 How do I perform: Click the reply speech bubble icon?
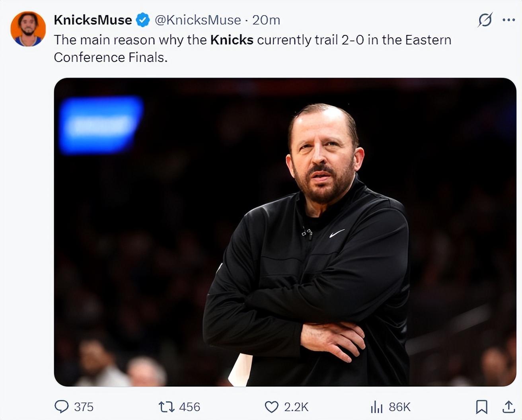[61, 406]
